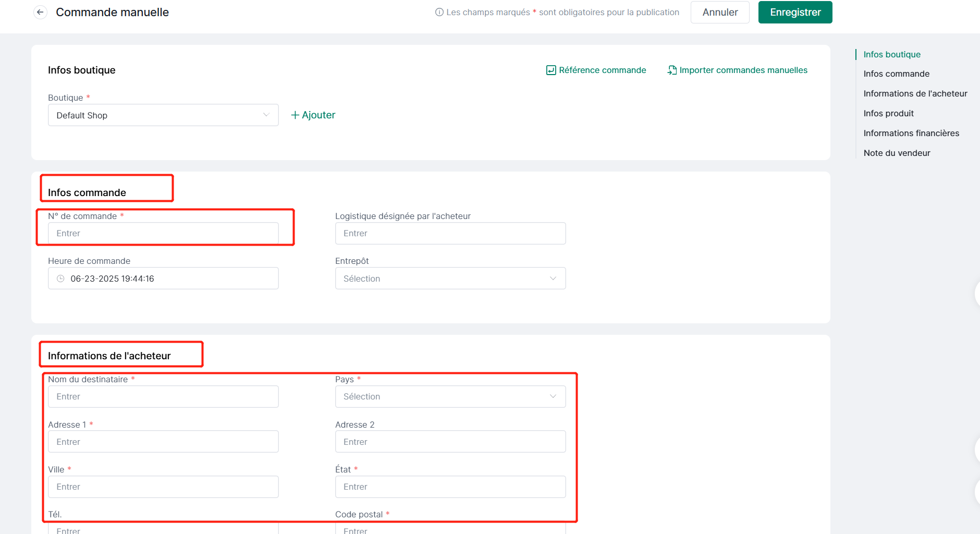The width and height of the screenshot is (980, 534).
Task: Open the Entrepôt Sélection dropdown
Action: click(x=450, y=278)
